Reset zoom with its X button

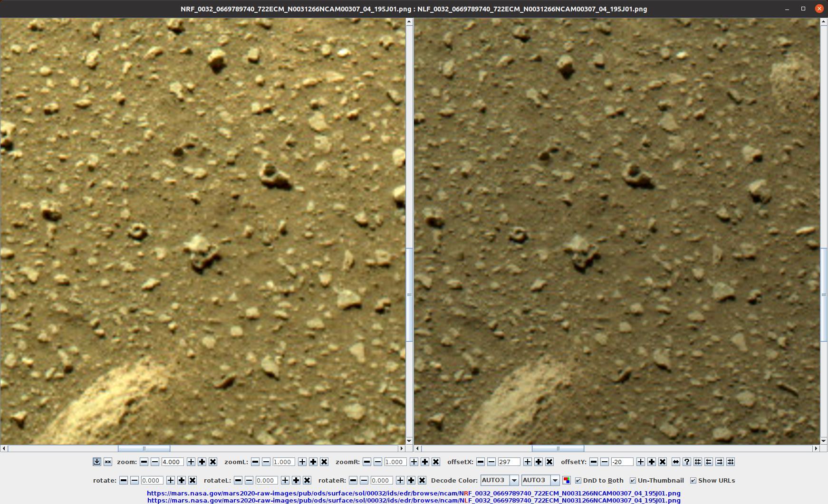click(213, 462)
